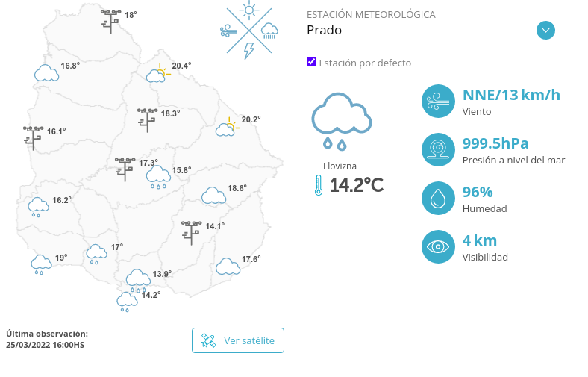Click the drizzle icon at 19°

(41, 265)
